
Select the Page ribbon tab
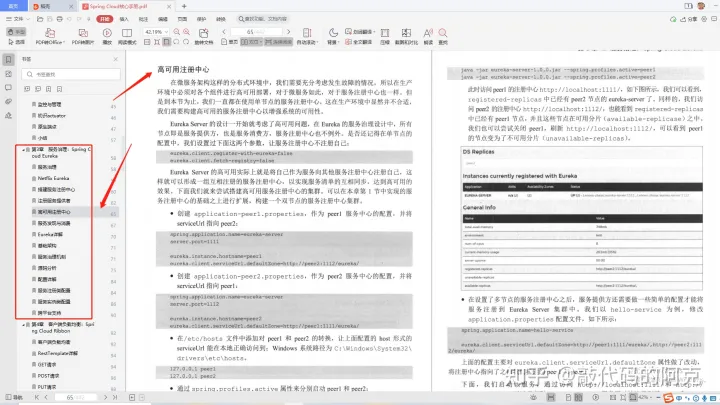click(182, 19)
